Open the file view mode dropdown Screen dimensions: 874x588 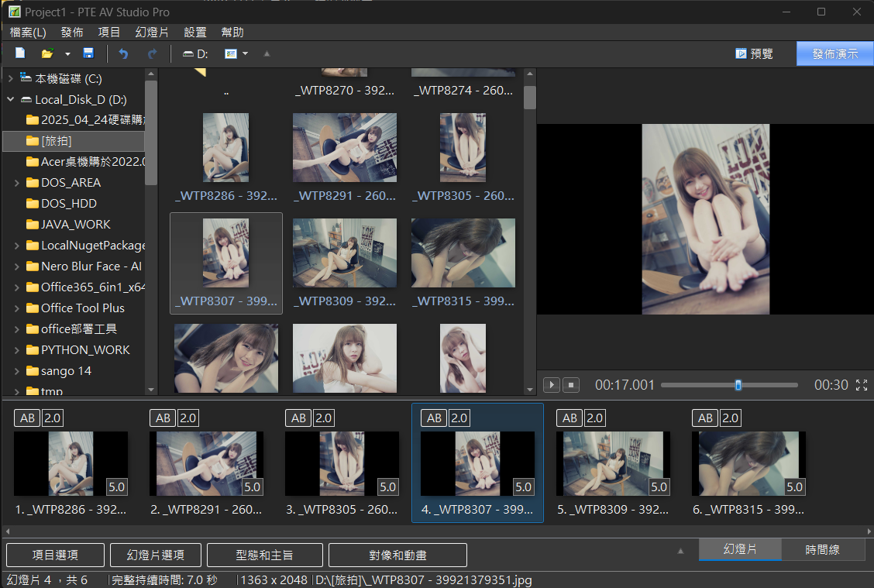coord(246,54)
